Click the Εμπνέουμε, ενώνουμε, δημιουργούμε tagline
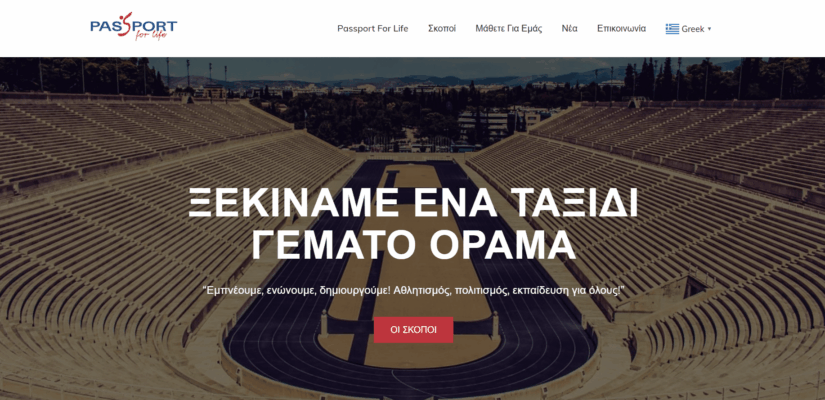This screenshot has width=825, height=400. [413, 290]
